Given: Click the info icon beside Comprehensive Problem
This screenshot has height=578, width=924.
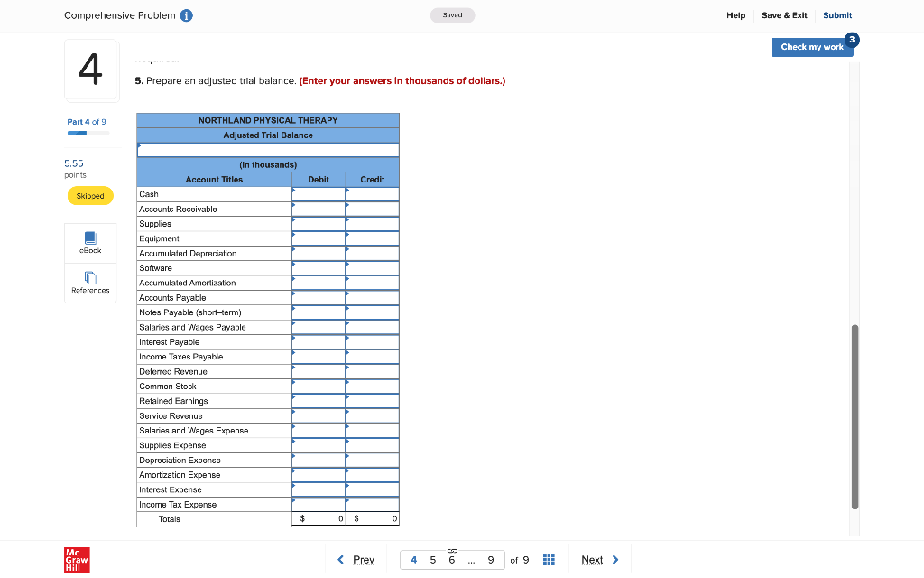Looking at the screenshot, I should pyautogui.click(x=186, y=14).
